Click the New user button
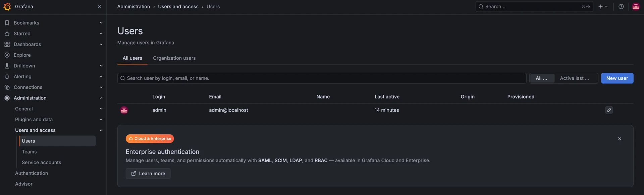 [x=617, y=78]
